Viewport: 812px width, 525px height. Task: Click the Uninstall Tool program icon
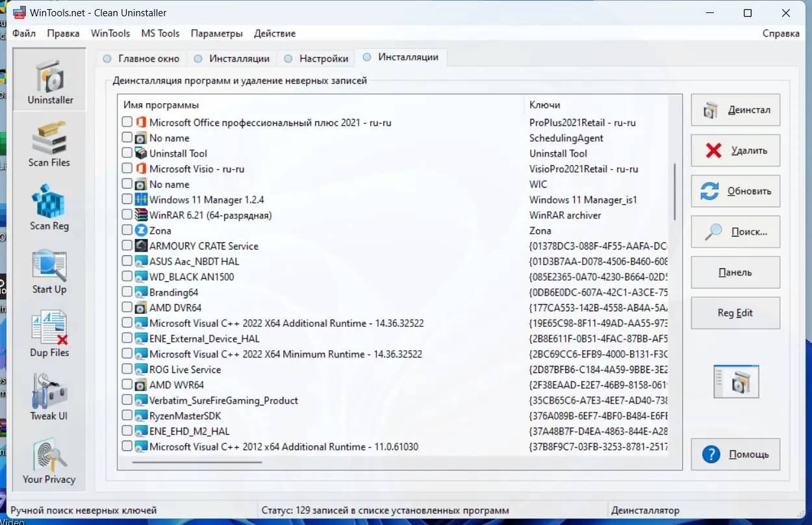tap(141, 153)
